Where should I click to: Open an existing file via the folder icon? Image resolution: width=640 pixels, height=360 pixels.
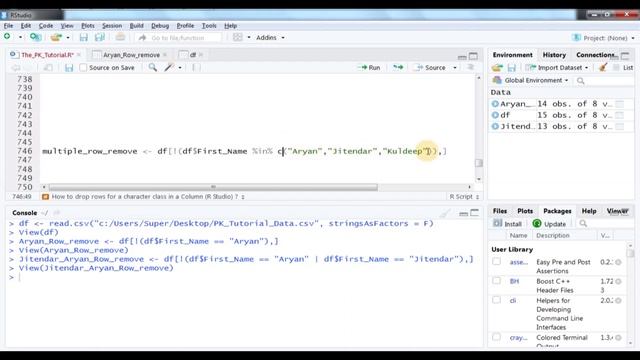(56, 37)
